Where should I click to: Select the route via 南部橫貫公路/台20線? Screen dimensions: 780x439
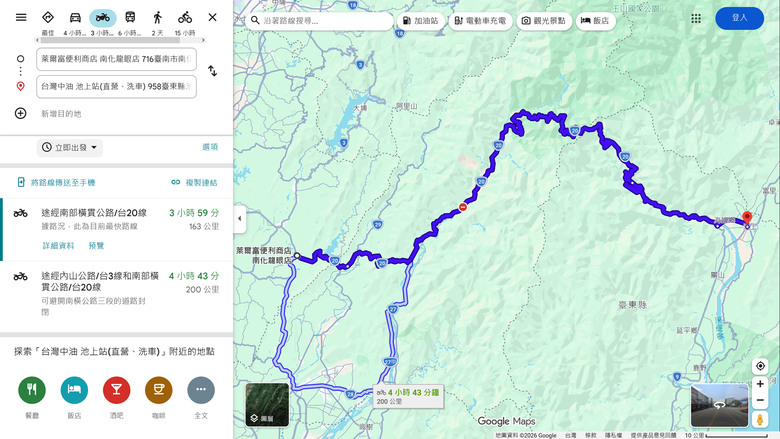tap(116, 229)
